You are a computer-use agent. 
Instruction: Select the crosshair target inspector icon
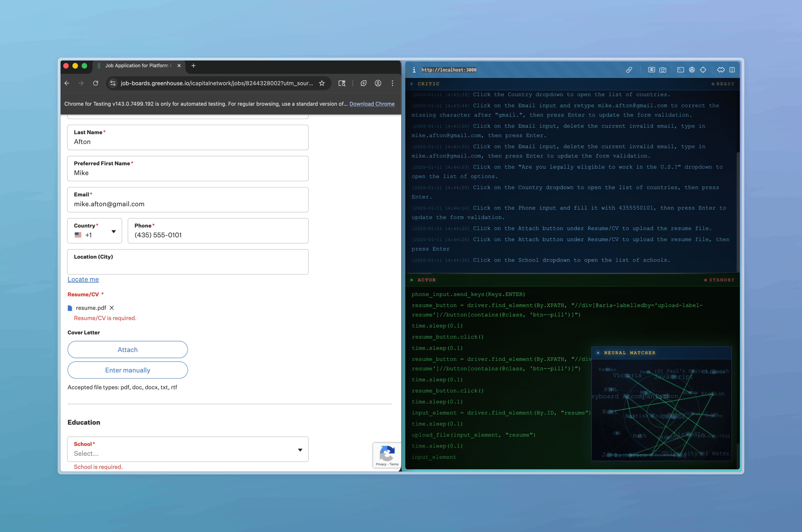[x=703, y=70]
